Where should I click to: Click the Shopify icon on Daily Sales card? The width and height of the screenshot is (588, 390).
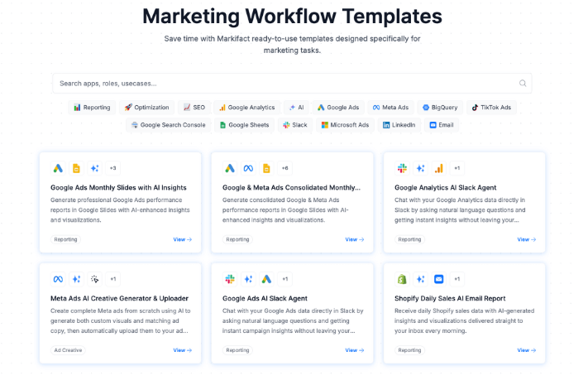pos(402,279)
